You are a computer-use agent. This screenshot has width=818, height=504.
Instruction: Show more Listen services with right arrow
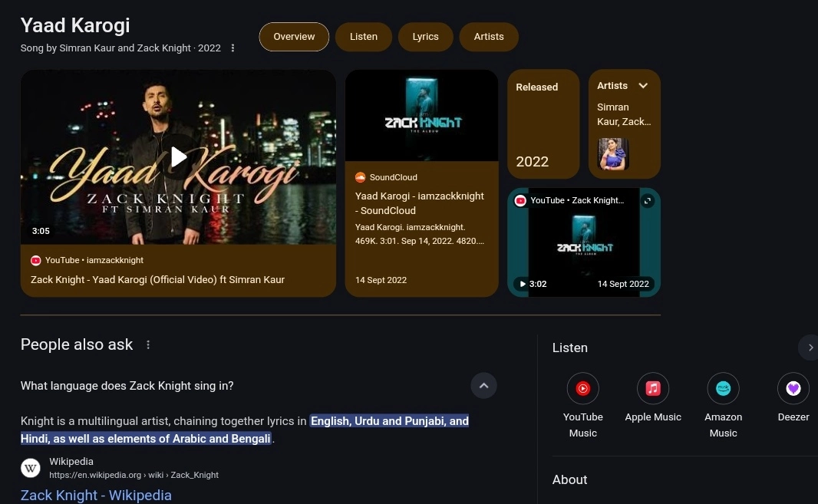click(810, 348)
